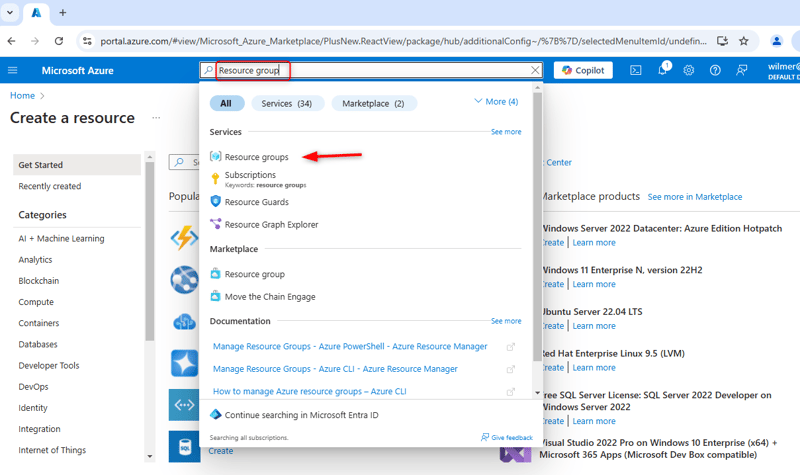The image size is (800, 475).
Task: Expand the More (4) filters dropdown
Action: [x=496, y=102]
